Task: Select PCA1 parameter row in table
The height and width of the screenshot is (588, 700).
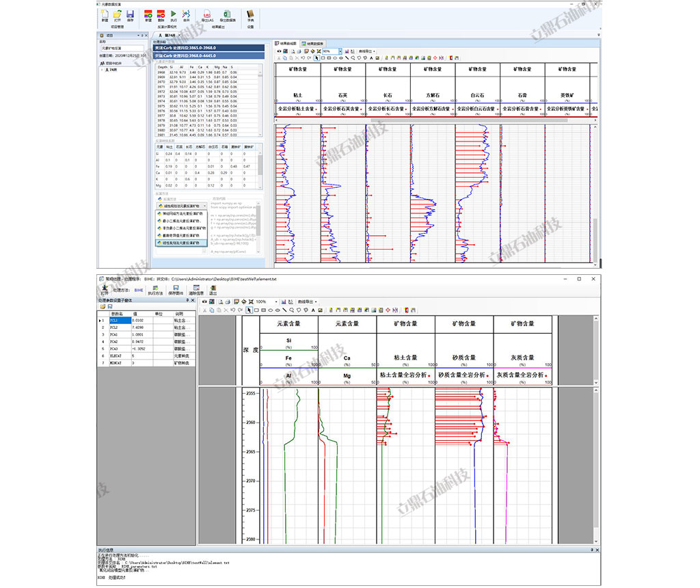Action: pyautogui.click(x=146, y=335)
